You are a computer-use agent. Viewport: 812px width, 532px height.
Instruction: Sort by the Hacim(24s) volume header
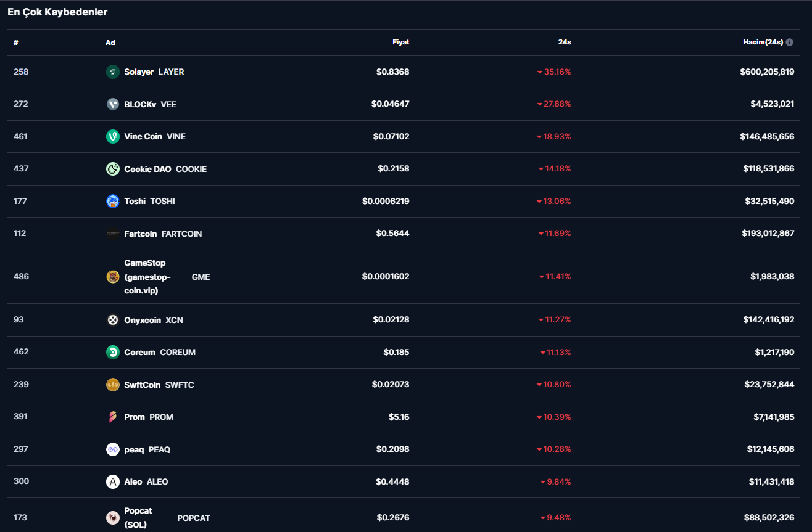coord(763,43)
